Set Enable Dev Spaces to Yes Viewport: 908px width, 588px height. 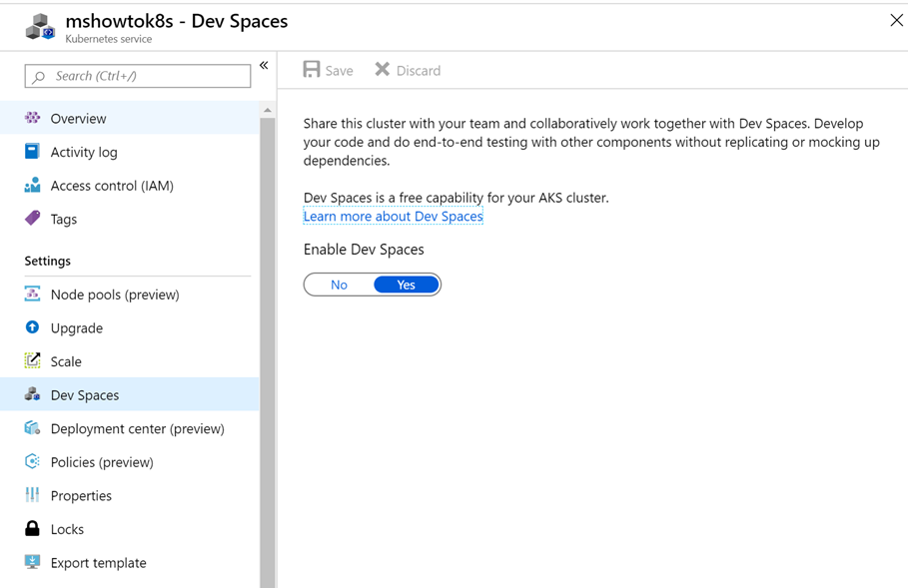click(406, 285)
